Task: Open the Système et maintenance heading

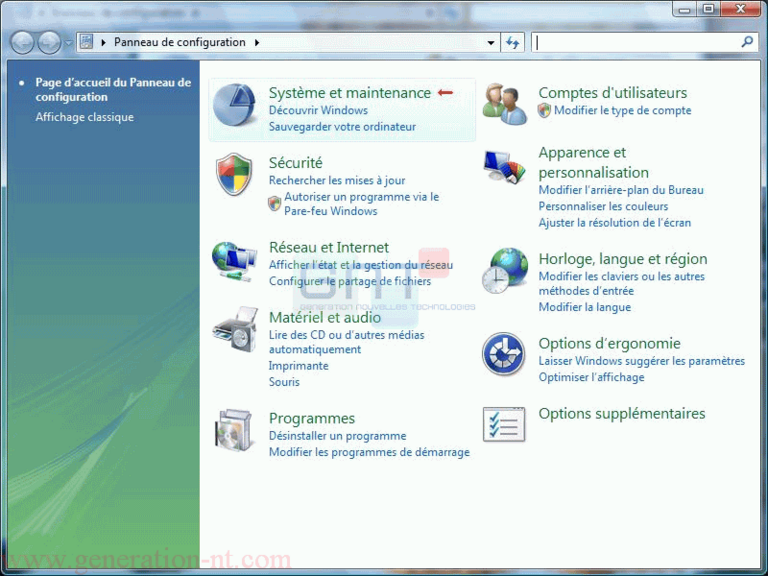Action: 350,93
